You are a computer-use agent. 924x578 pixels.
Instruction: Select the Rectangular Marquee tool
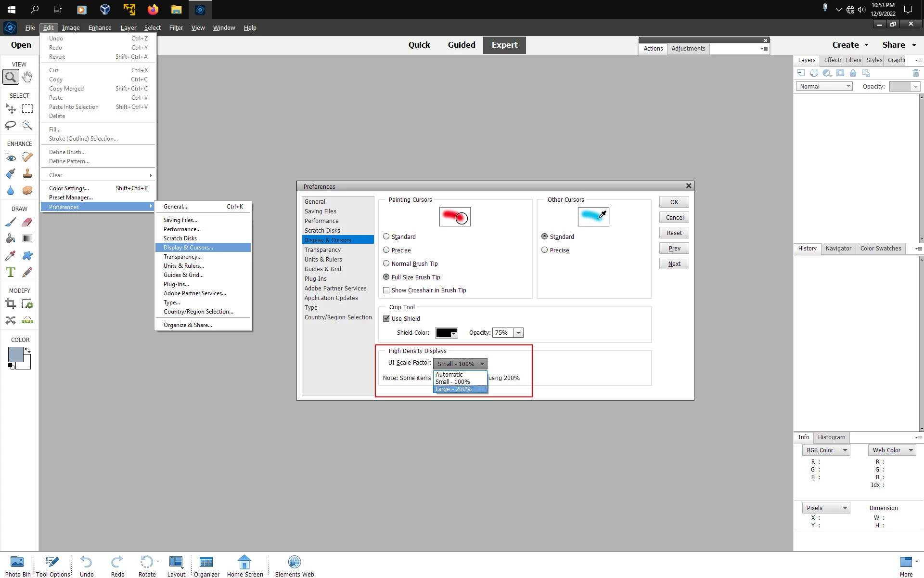click(x=27, y=109)
